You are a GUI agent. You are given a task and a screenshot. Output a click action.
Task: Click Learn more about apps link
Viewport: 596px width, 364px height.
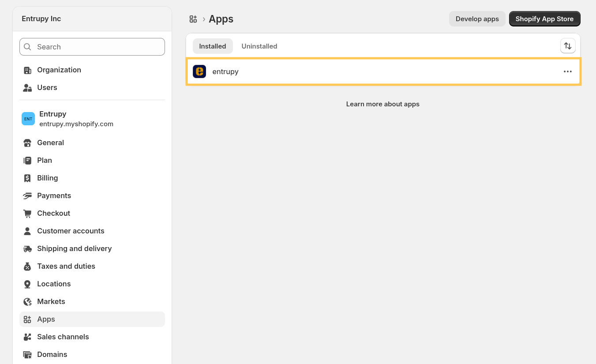(x=383, y=104)
